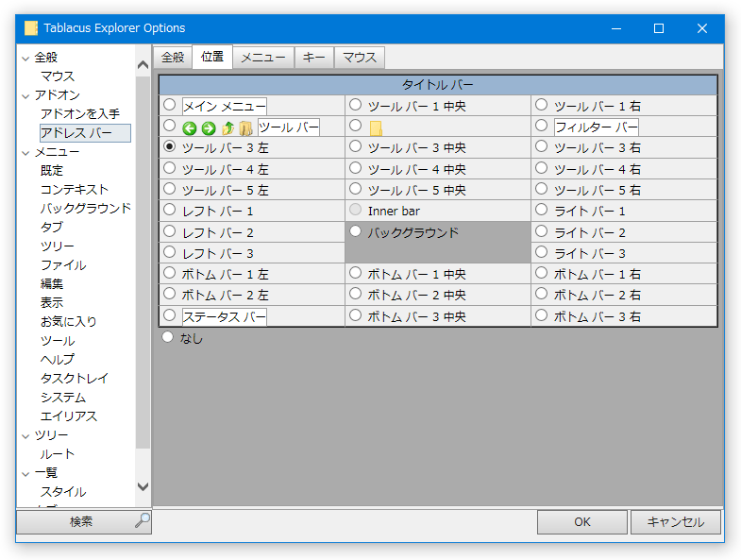
Task: Open コンテキスト tree item
Action: [x=75, y=190]
